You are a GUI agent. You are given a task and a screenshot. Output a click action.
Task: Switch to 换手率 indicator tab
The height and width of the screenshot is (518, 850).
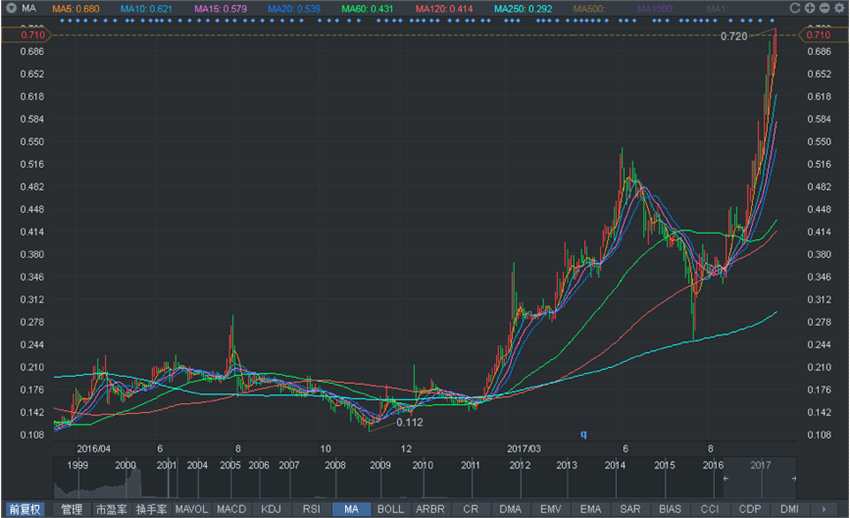click(x=151, y=509)
